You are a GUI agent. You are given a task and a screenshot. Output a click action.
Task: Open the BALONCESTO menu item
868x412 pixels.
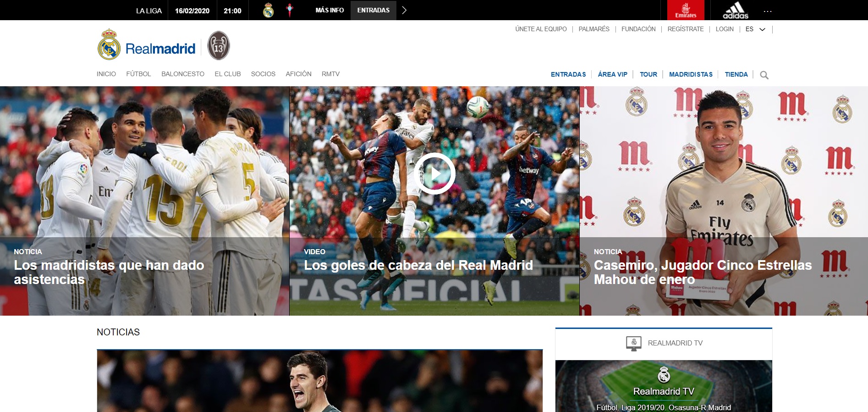click(183, 74)
